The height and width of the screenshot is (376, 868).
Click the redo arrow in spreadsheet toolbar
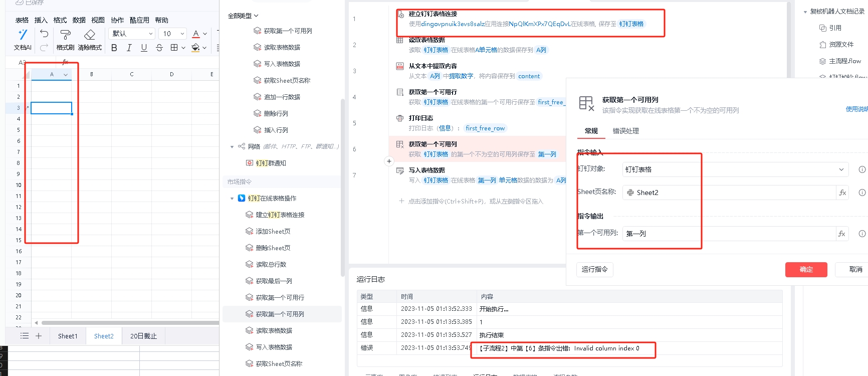coord(44,47)
